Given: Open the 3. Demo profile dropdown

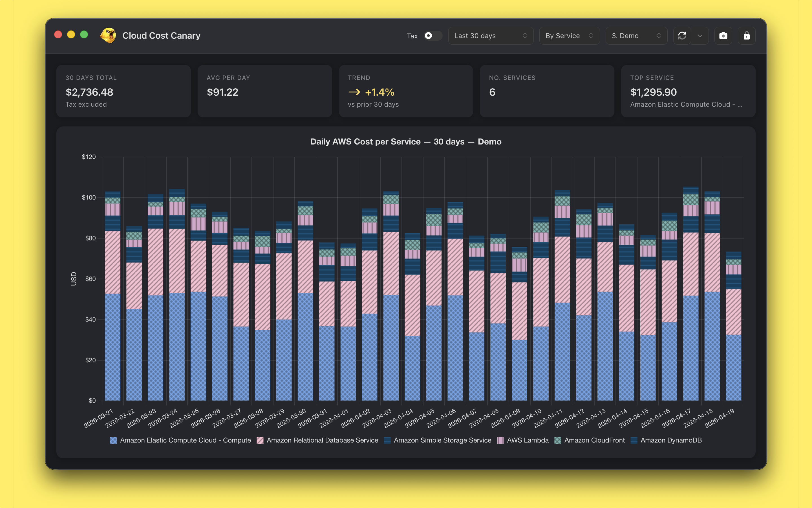Looking at the screenshot, I should [636, 36].
